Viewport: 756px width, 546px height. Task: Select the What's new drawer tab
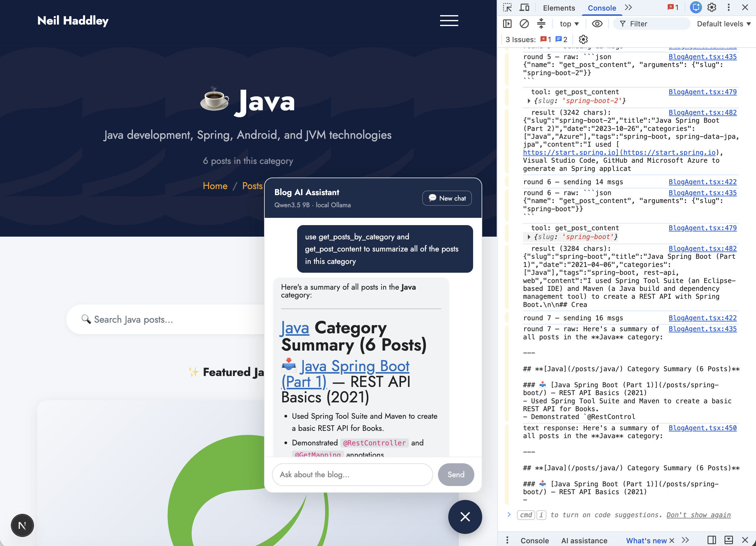click(646, 540)
